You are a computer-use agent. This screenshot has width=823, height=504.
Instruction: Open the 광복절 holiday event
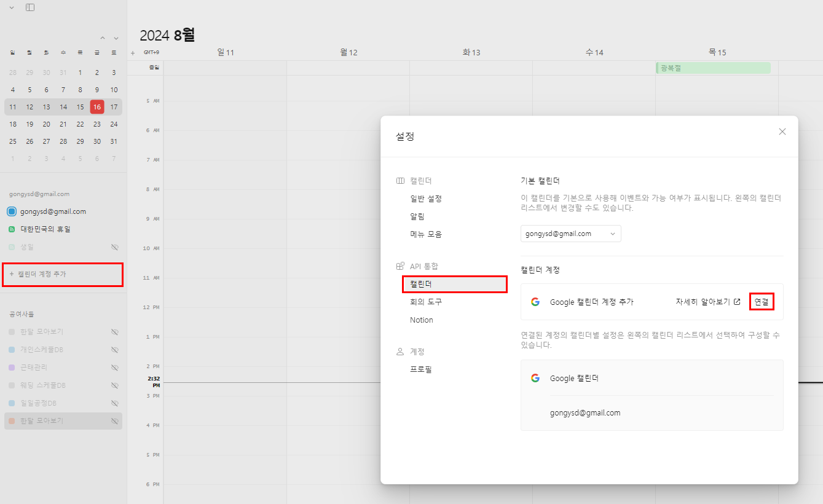[713, 68]
